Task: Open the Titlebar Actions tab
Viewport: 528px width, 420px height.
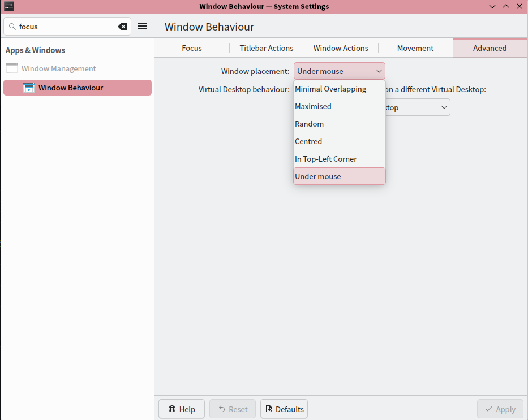Action: point(267,48)
